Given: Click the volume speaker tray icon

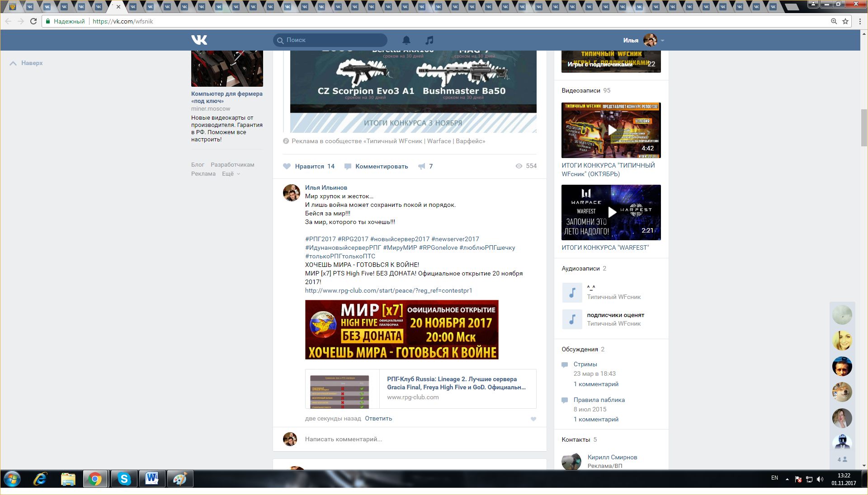Looking at the screenshot, I should (820, 479).
